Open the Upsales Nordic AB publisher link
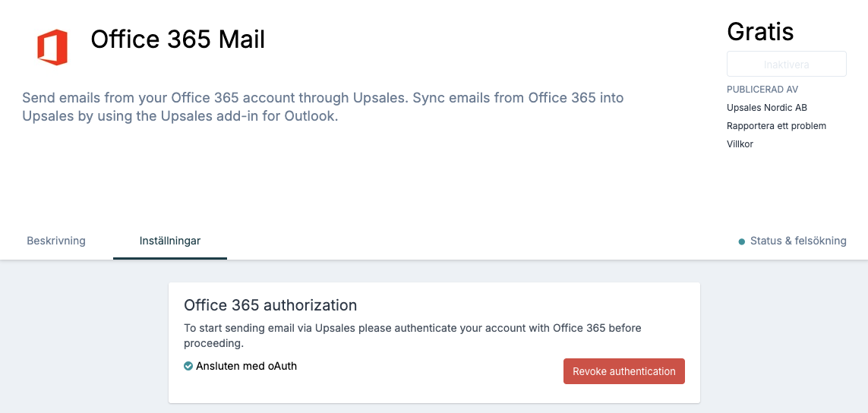Screen dimensions: 868x413 coord(762,107)
